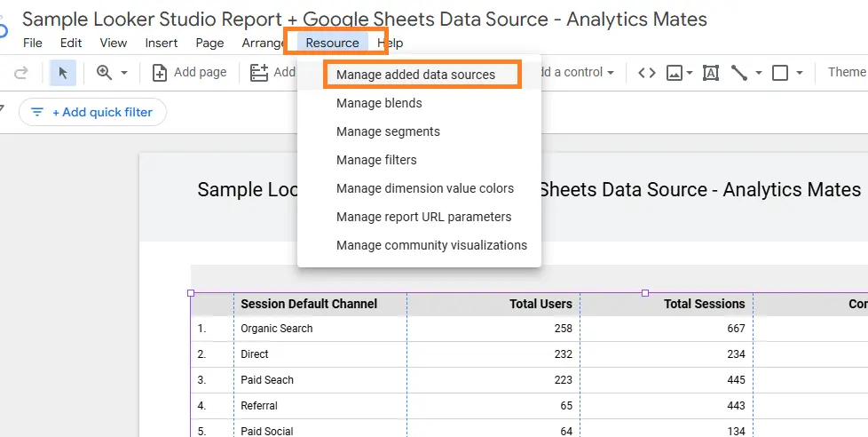
Task: Click the top-center table resize handle
Action: coord(645,293)
